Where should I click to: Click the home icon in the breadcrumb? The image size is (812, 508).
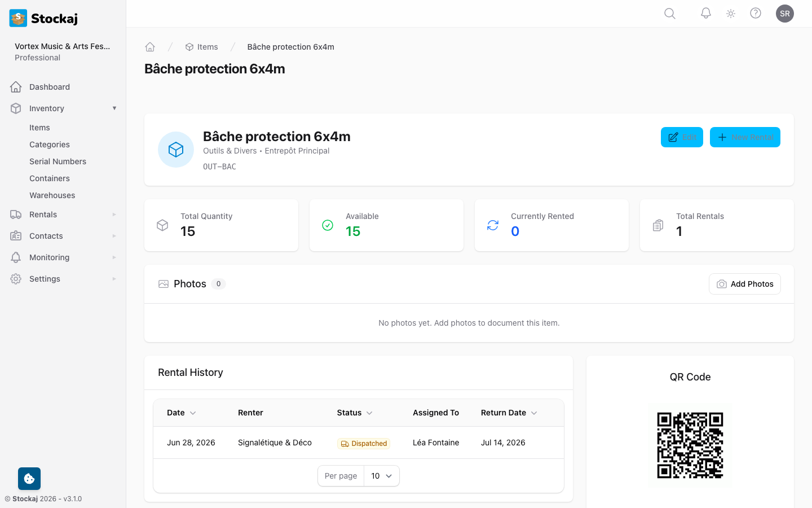[150, 46]
